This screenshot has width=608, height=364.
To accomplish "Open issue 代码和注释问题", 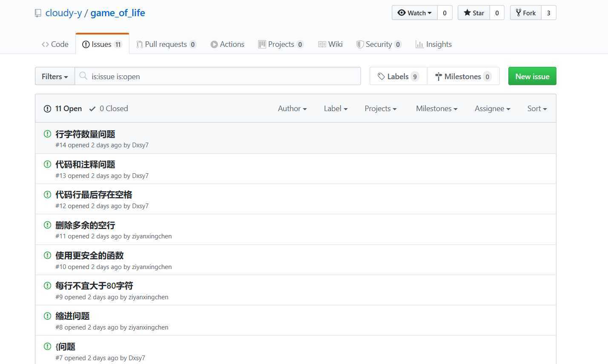I will coord(85,164).
